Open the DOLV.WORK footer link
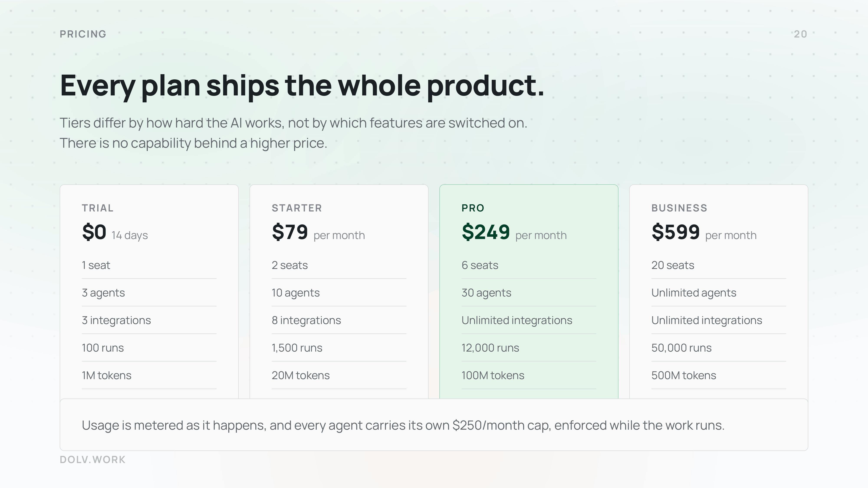The height and width of the screenshot is (488, 868). tap(93, 460)
